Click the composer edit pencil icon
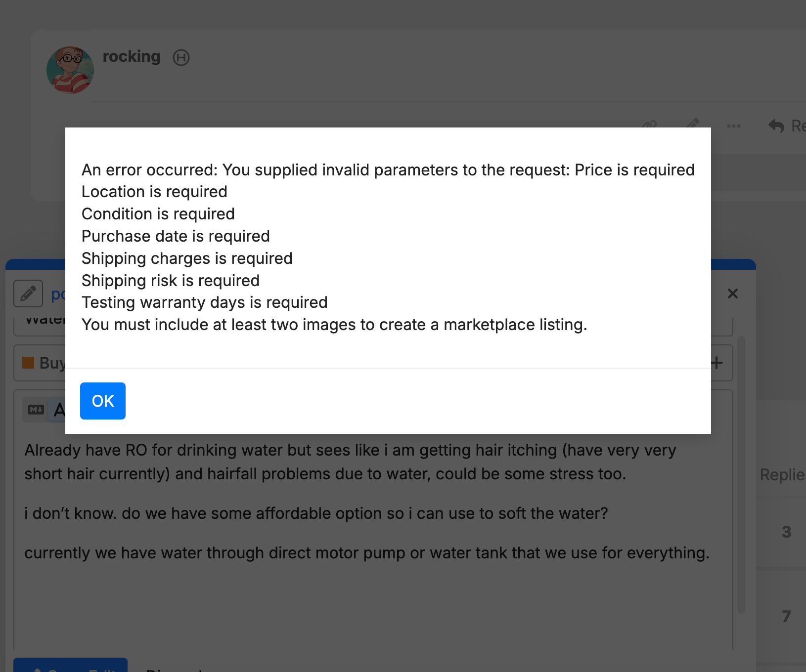Screen dimensions: 806x672 point(28,294)
